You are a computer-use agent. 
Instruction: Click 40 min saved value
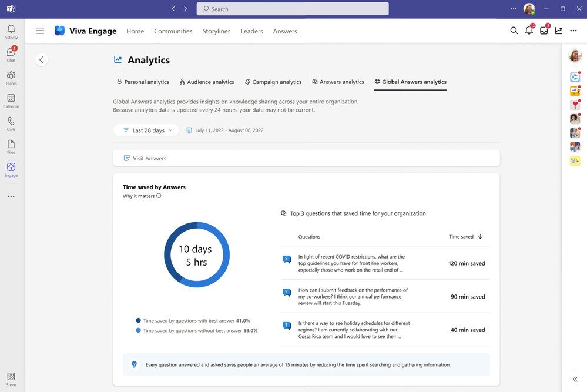tap(468, 330)
